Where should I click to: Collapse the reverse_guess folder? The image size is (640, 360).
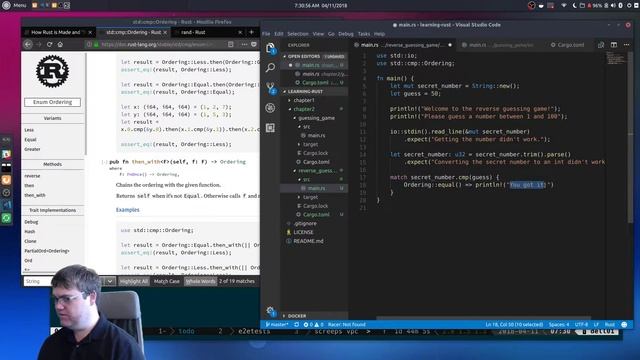point(316,171)
